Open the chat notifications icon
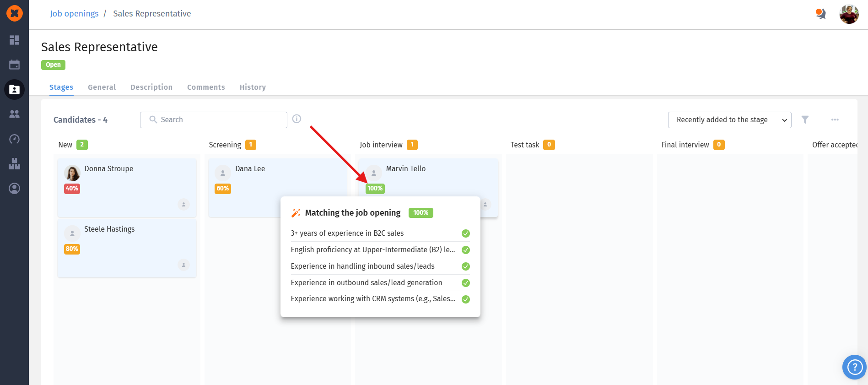 (821, 14)
